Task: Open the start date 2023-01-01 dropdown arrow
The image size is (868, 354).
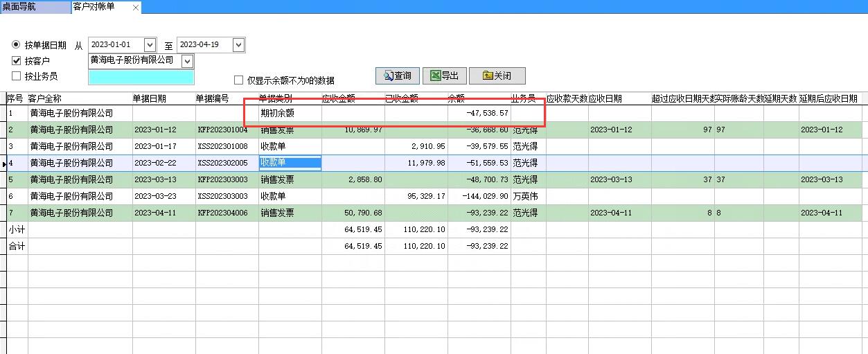Action: coord(150,45)
